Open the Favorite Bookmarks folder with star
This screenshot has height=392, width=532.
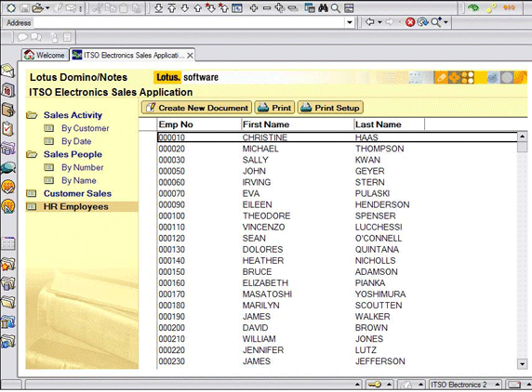click(x=7, y=265)
